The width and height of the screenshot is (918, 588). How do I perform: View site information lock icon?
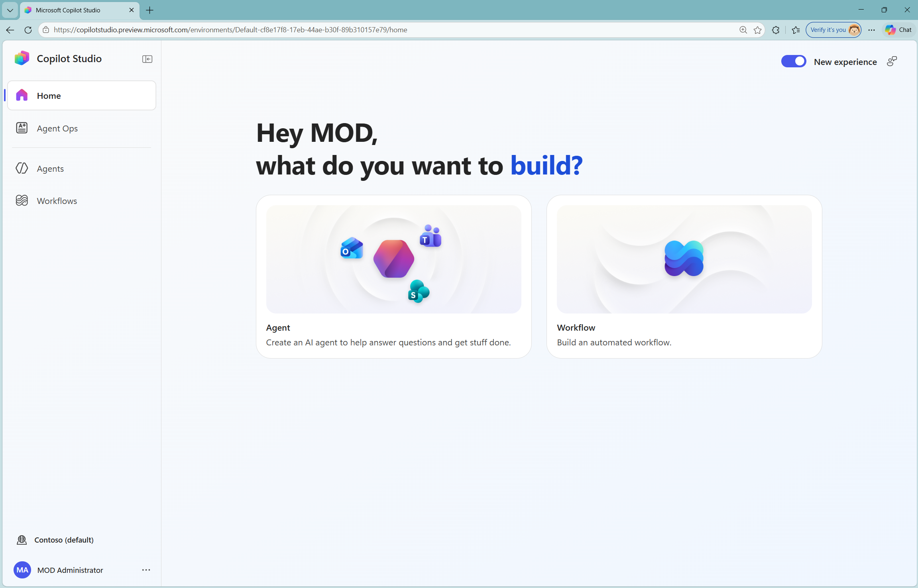click(46, 30)
